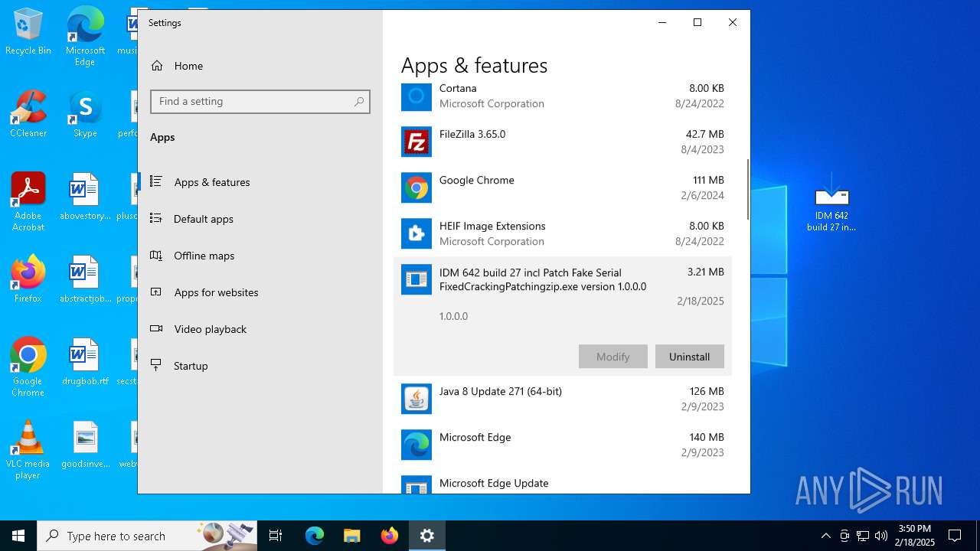This screenshot has width=980, height=551.
Task: Select the Microsoft Edge Update entry
Action: point(563,484)
